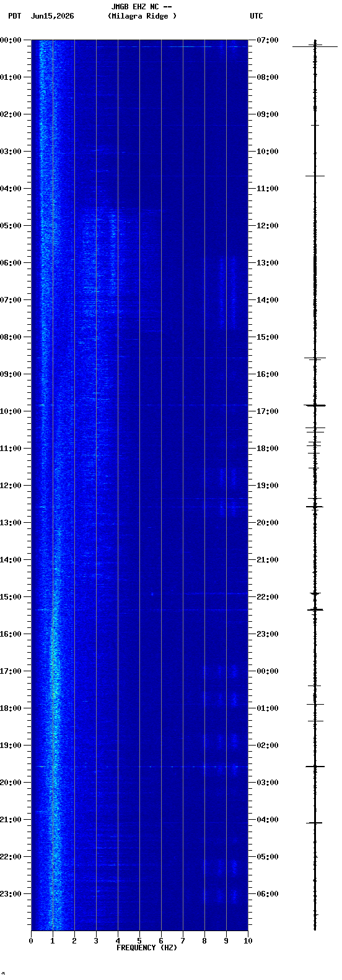Click the 'FREQUENCY (HZ)' axis title
The width and height of the screenshot is (342, 980).
[147, 948]
